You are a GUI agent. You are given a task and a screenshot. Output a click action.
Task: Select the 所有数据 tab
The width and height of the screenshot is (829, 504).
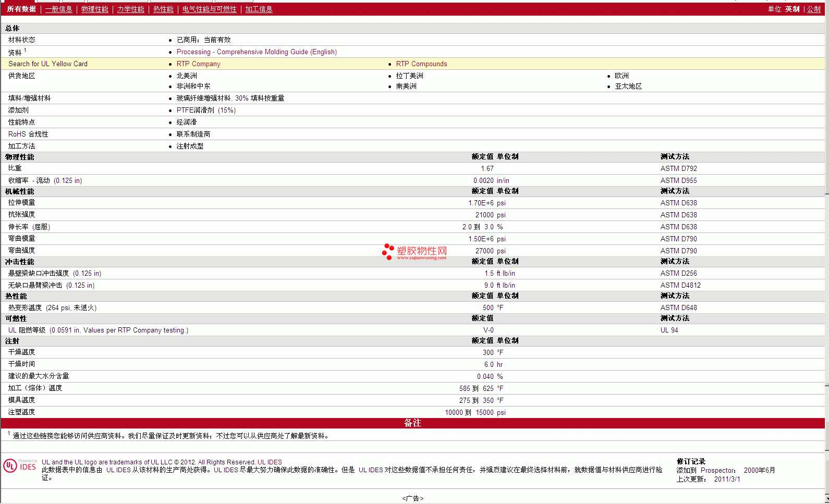21,9
